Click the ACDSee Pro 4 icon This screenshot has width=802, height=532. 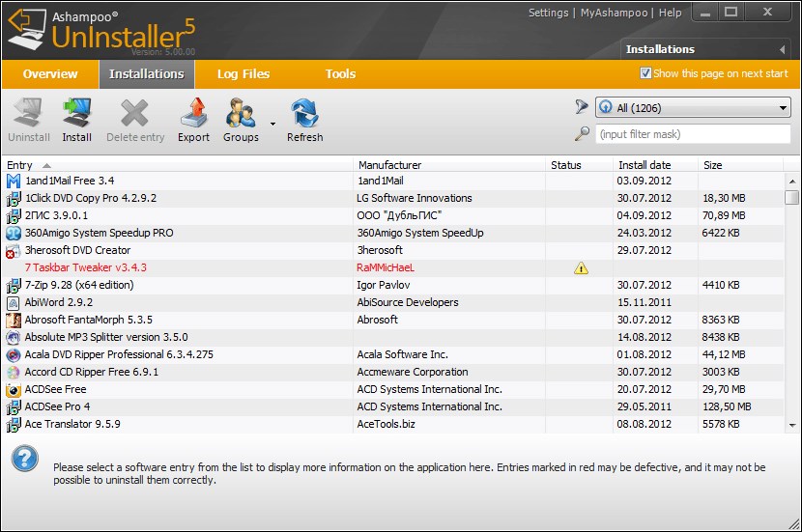(x=14, y=406)
